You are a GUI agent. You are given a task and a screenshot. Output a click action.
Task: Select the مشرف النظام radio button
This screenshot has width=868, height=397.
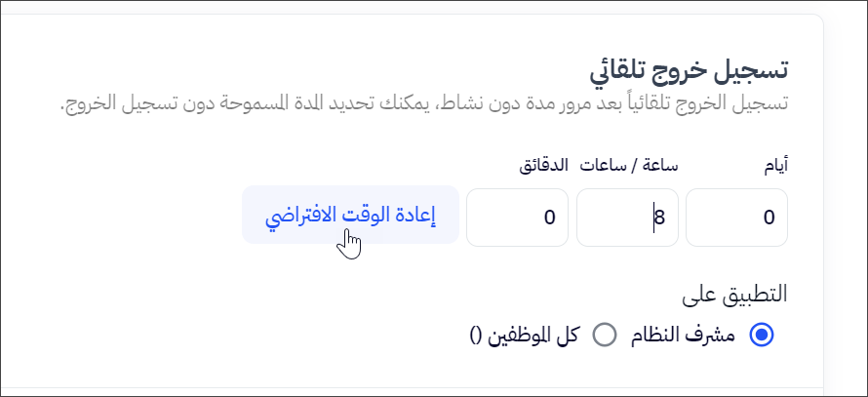[x=761, y=336]
